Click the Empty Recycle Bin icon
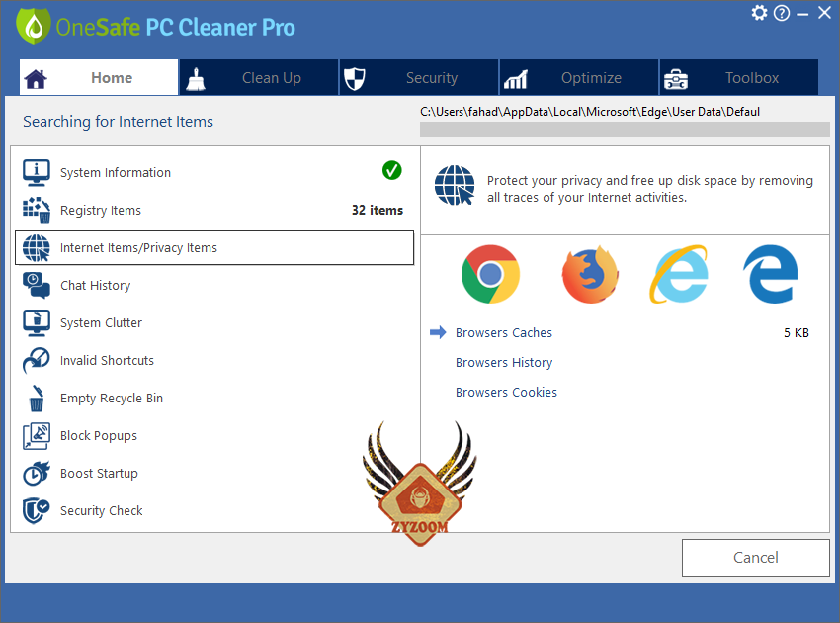The width and height of the screenshot is (840, 623). pos(37,398)
